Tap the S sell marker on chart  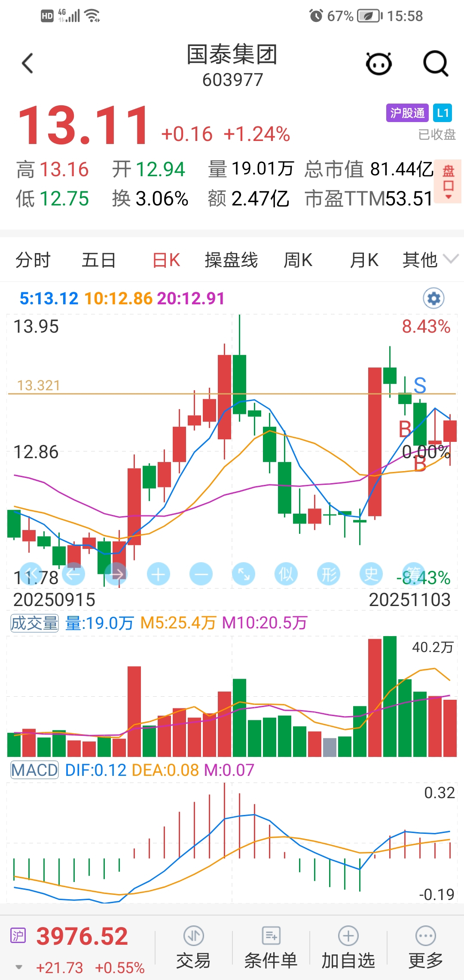[420, 386]
